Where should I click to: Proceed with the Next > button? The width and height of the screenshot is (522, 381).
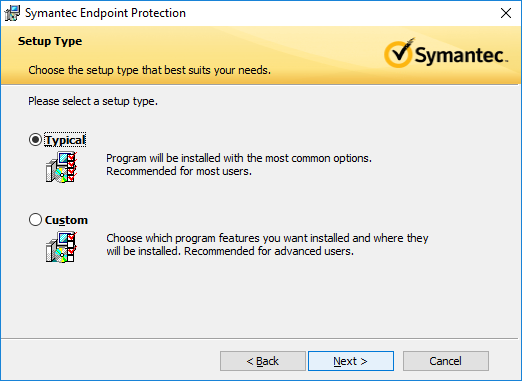pos(351,361)
